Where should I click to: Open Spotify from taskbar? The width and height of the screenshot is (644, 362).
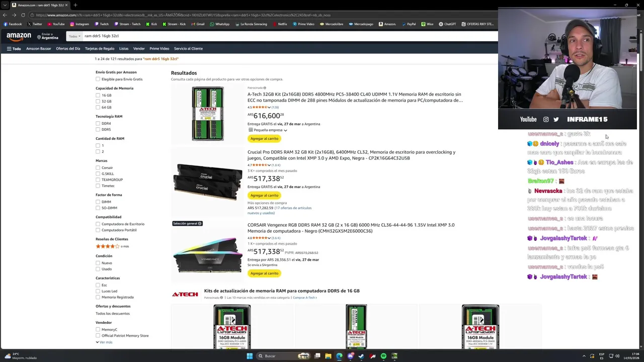click(383, 356)
